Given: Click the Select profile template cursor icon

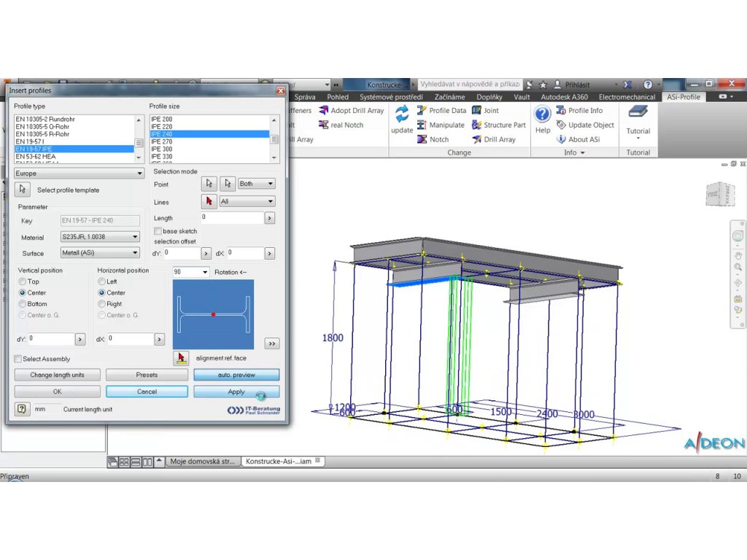Looking at the screenshot, I should tap(23, 190).
